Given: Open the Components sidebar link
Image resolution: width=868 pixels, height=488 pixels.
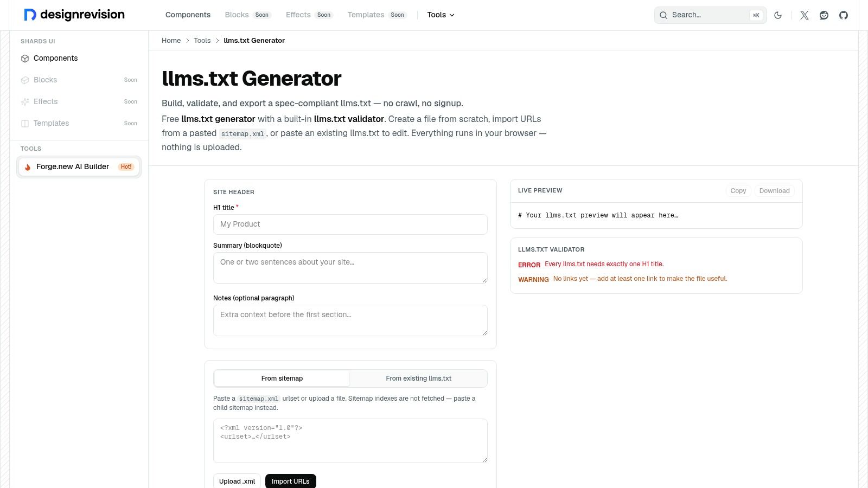Looking at the screenshot, I should point(79,59).
